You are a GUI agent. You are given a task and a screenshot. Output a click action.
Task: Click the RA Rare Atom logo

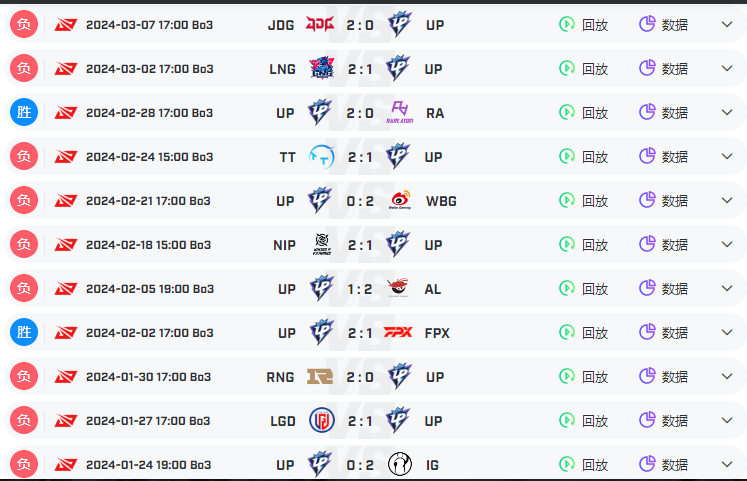pos(400,112)
